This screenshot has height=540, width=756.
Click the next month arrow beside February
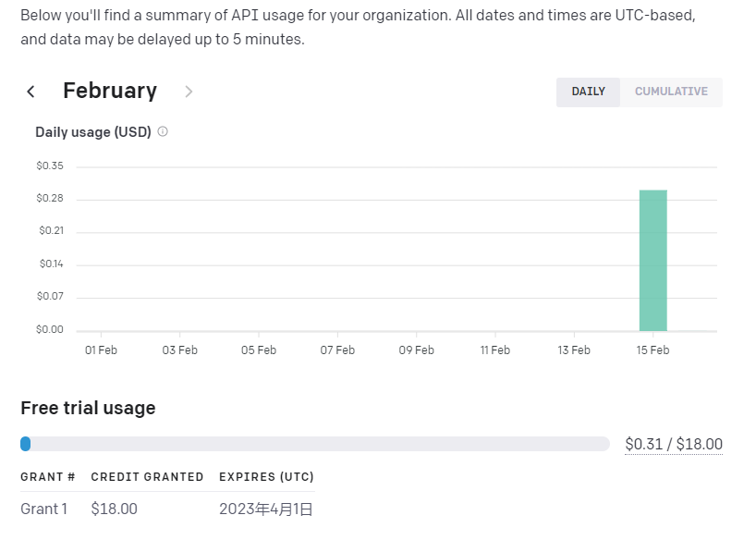click(189, 92)
